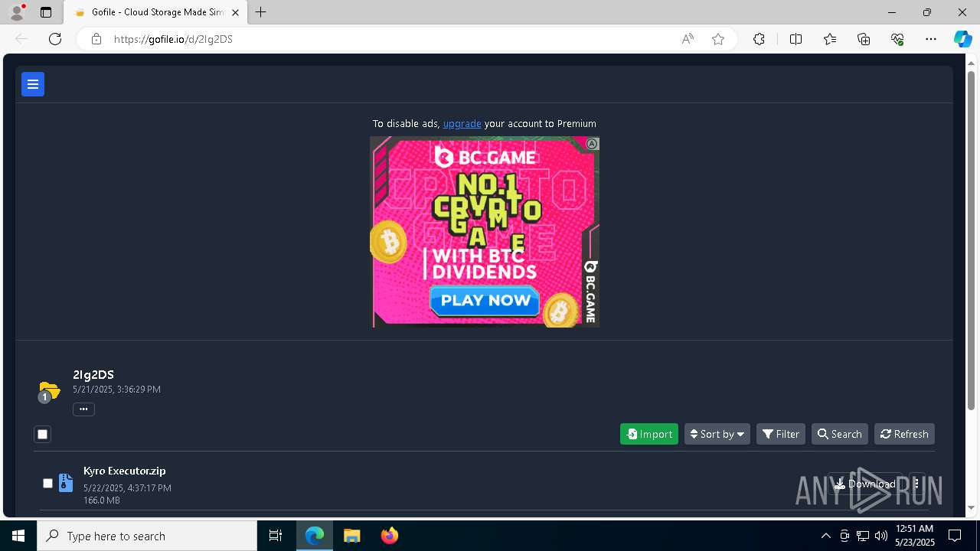Toggle split screen view icon
Viewport: 980px width, 551px height.
click(795, 39)
